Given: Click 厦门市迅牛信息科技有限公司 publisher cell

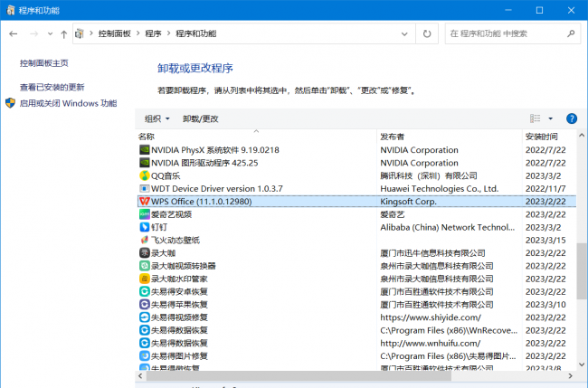Looking at the screenshot, I should pyautogui.click(x=432, y=253).
